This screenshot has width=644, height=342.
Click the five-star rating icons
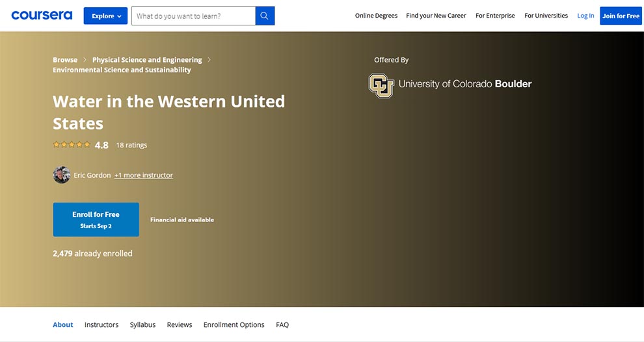(x=72, y=145)
